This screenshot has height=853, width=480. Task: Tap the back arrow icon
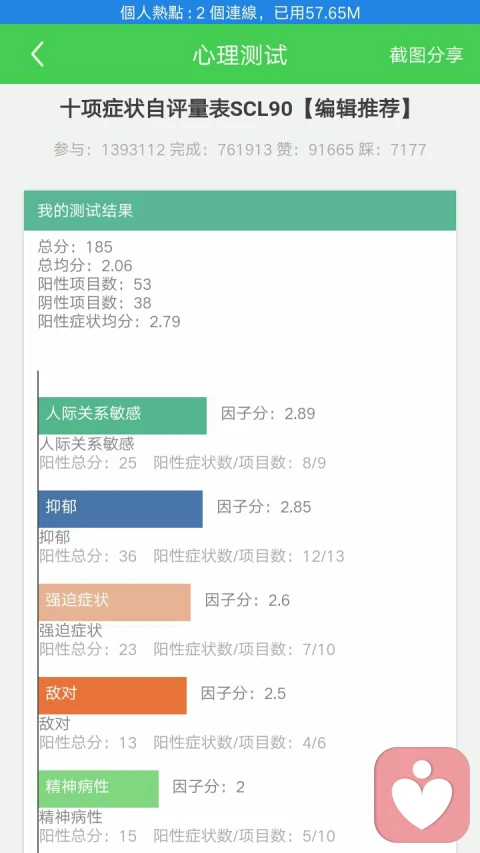[x=37, y=54]
